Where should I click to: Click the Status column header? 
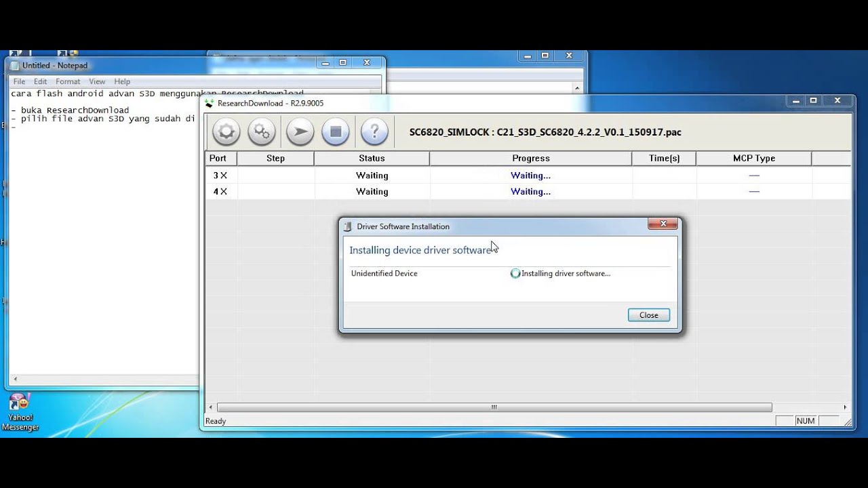[x=372, y=158]
